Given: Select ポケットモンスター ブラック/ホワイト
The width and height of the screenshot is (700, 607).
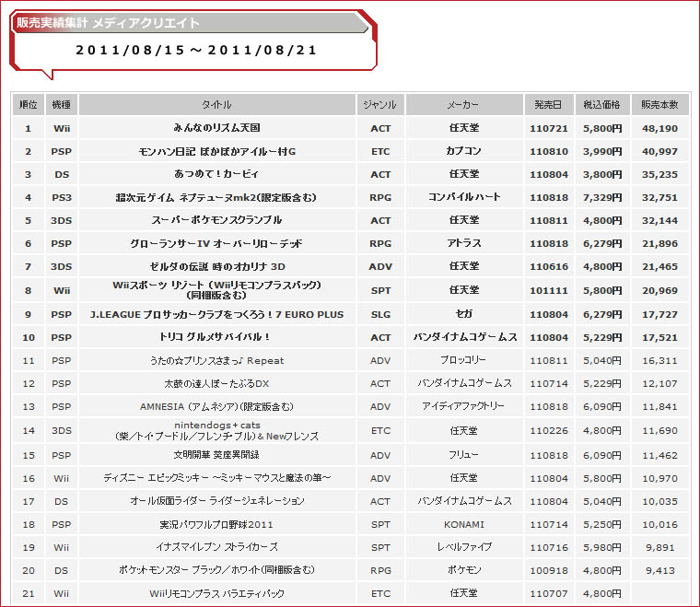Looking at the screenshot, I should [191, 570].
